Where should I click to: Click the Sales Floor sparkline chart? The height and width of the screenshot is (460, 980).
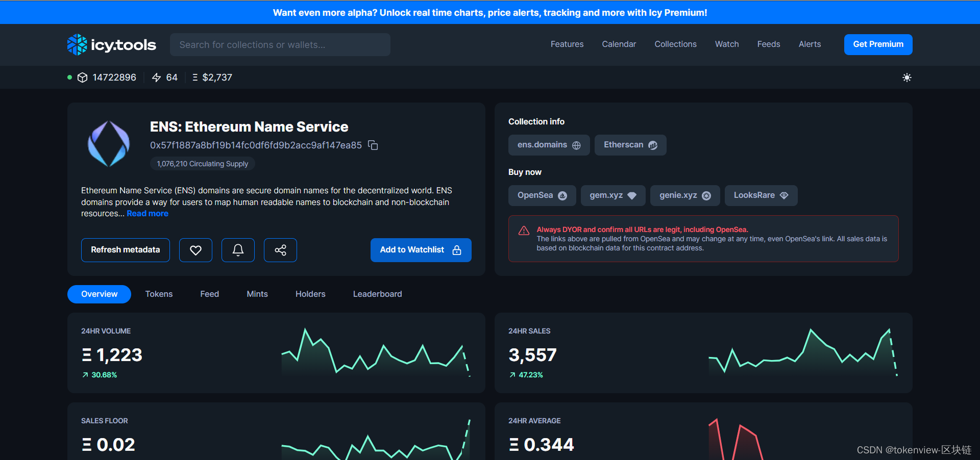click(376, 440)
